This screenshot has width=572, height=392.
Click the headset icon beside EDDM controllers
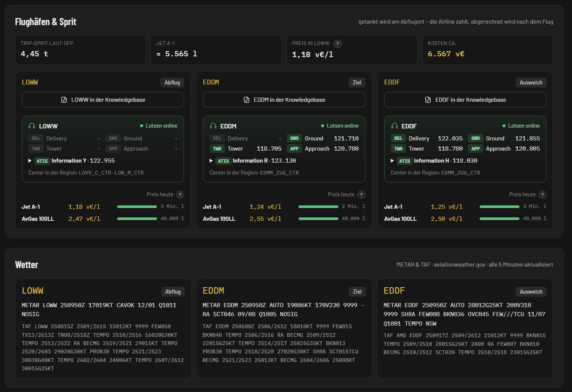[213, 126]
